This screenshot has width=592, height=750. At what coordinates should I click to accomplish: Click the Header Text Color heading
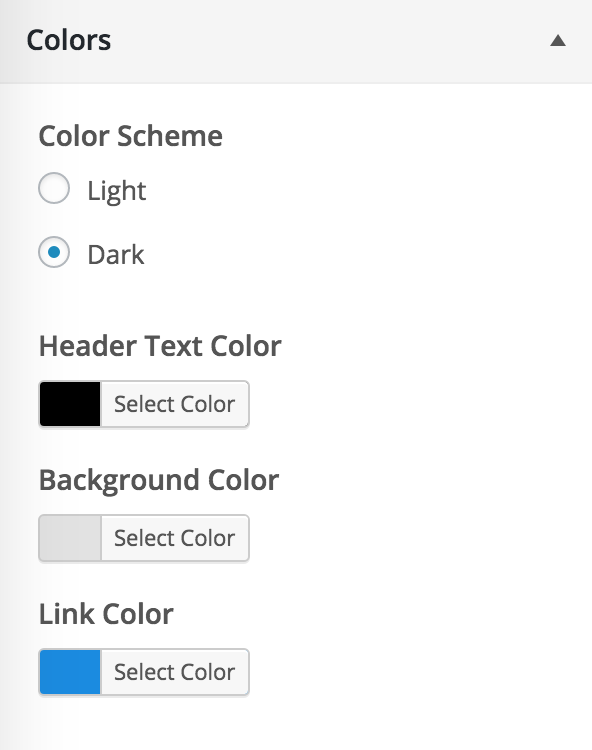pos(160,346)
